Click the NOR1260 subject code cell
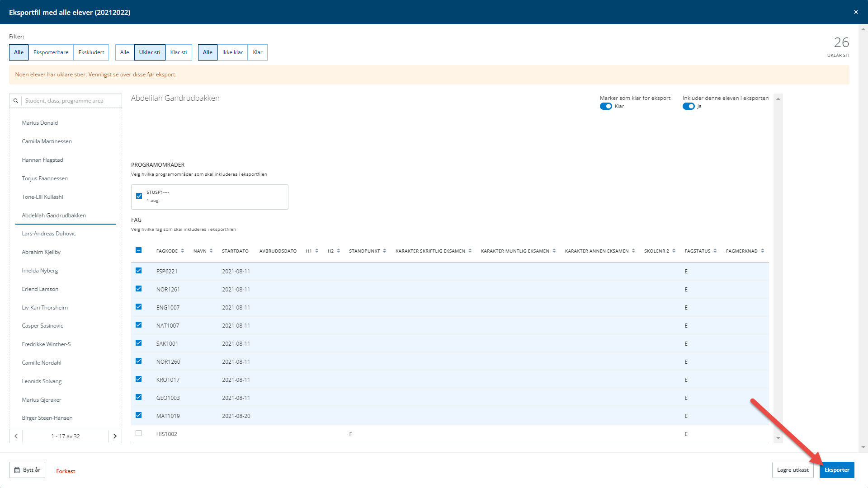The width and height of the screenshot is (868, 488). pos(168,362)
